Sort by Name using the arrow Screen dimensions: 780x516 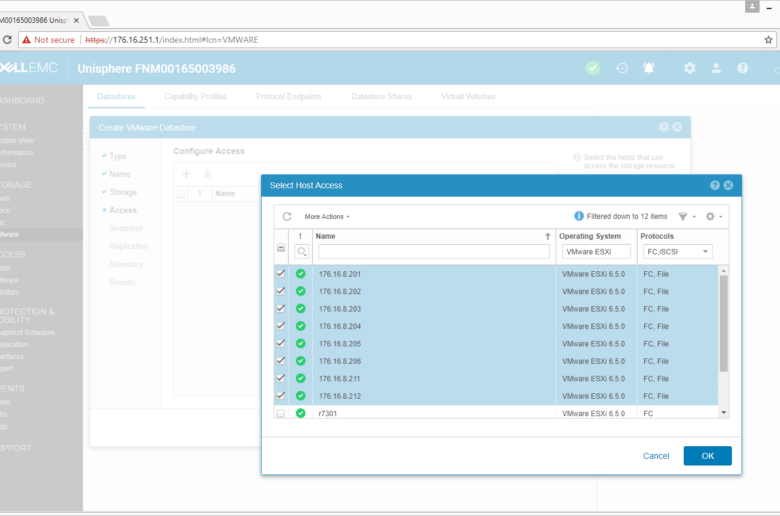click(x=548, y=236)
